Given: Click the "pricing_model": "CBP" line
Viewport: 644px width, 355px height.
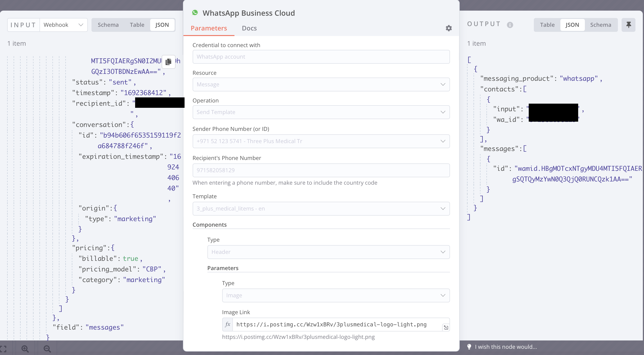Looking at the screenshot, I should [x=122, y=269].
